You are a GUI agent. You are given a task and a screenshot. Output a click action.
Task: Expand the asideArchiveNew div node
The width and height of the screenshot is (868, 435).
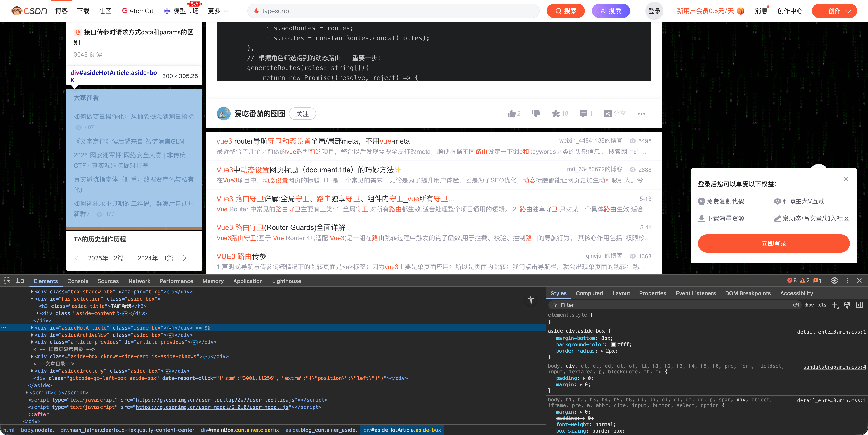(32, 335)
